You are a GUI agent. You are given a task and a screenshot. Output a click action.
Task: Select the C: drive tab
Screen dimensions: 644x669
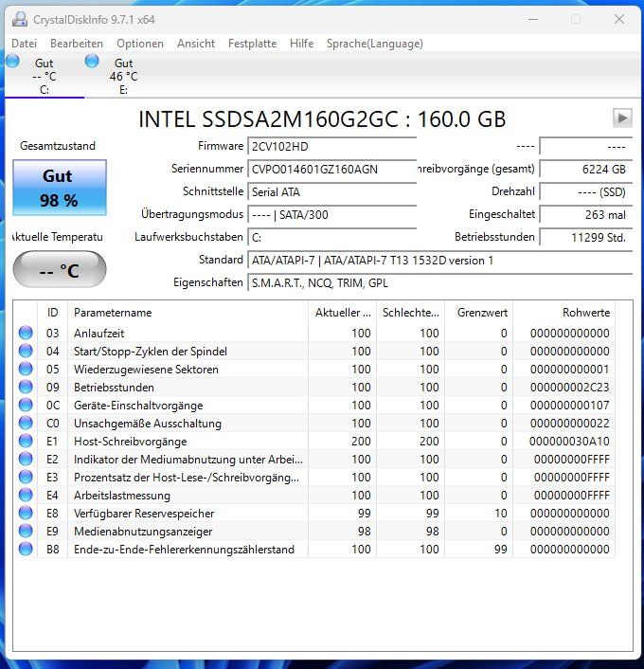(45, 76)
